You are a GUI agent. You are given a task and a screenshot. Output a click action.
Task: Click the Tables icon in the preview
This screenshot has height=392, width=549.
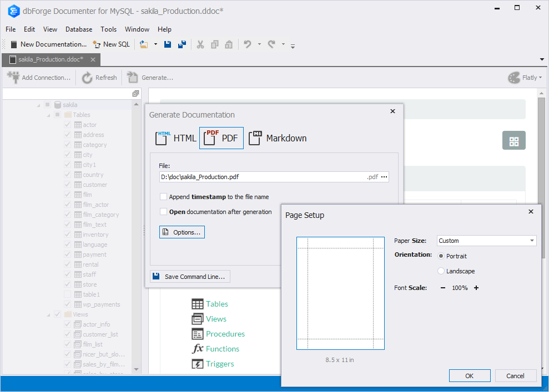198,304
